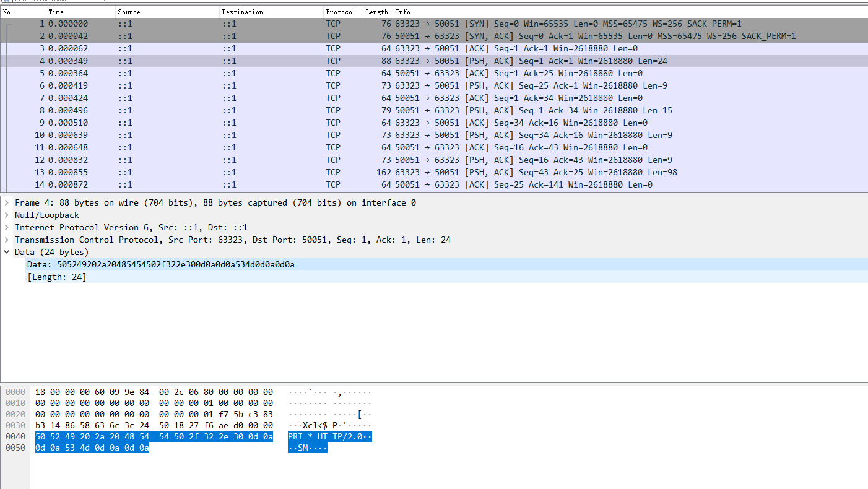Expand the Frame 4 details node
The width and height of the screenshot is (868, 489).
click(7, 202)
